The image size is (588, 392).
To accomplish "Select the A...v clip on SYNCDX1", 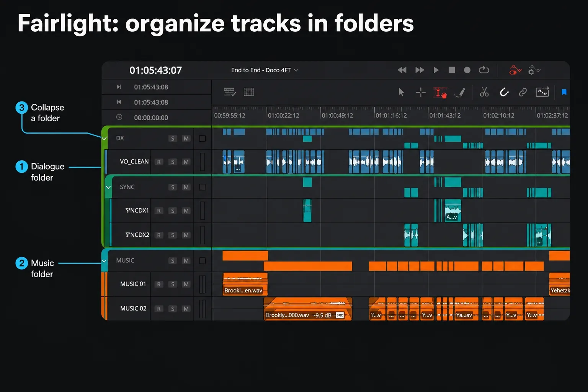I will tap(452, 211).
